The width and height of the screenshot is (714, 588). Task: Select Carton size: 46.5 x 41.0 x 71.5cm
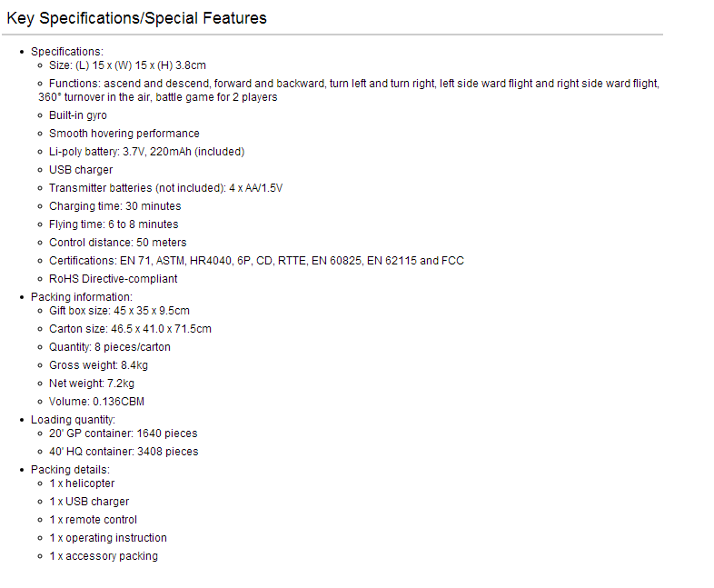point(130,329)
